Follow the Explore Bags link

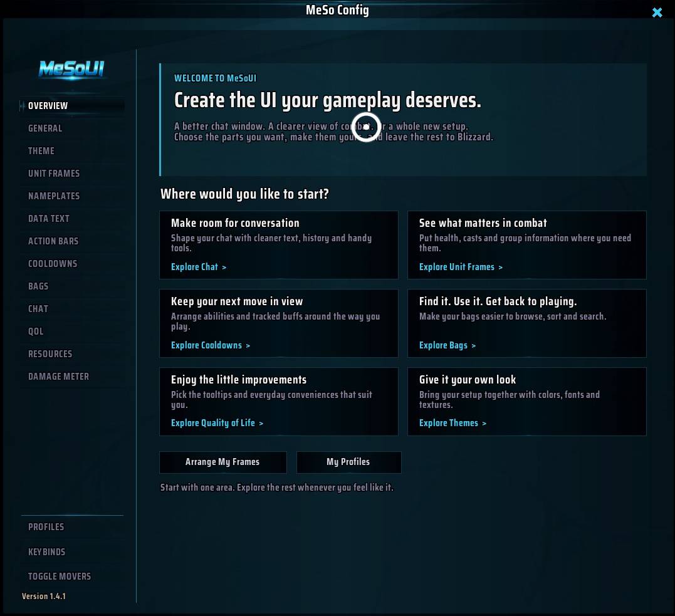point(447,345)
